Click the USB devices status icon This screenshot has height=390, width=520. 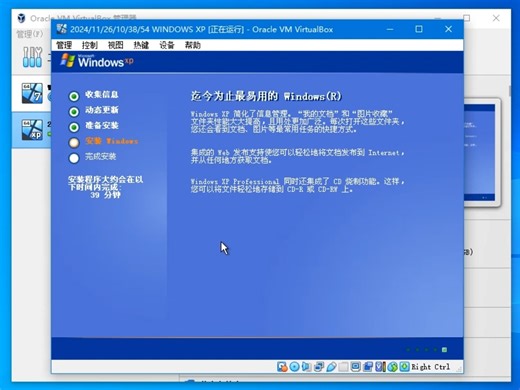332,367
